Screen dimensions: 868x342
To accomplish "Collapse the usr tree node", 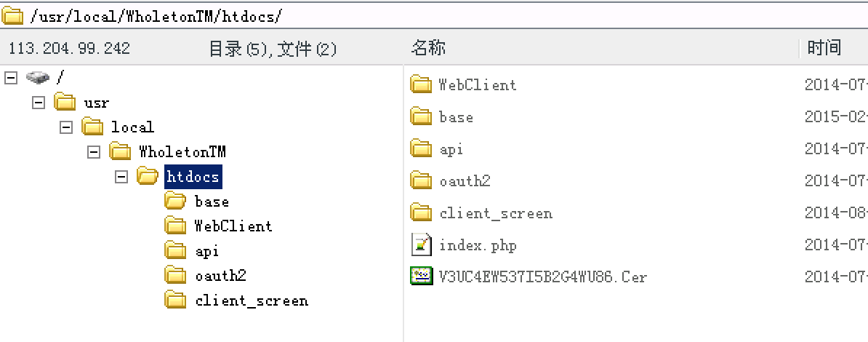I will 39,103.
